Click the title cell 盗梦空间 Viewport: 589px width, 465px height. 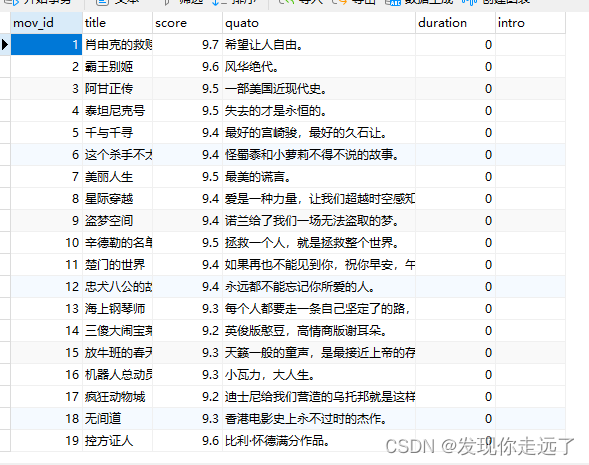118,221
